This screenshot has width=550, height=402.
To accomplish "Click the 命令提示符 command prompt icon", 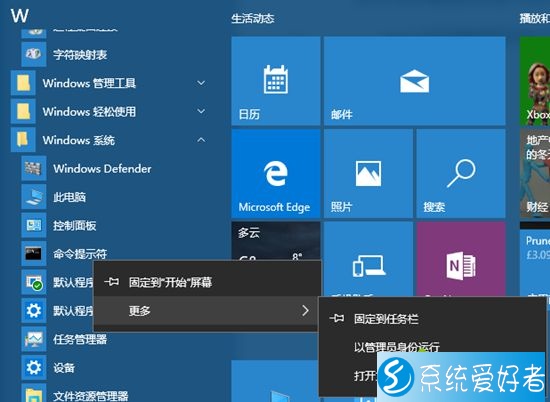I will coord(34,254).
